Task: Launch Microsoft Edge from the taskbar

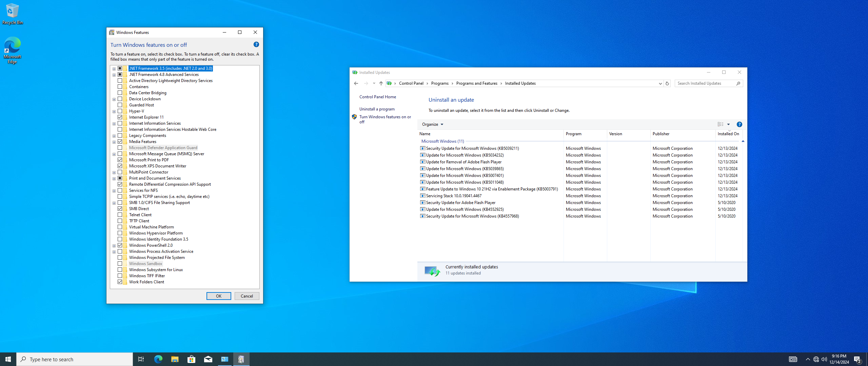Action: [158, 359]
